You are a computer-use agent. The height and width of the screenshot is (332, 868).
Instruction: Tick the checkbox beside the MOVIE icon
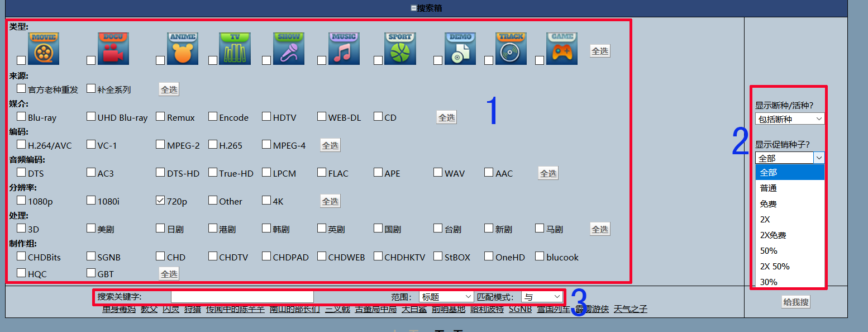pyautogui.click(x=21, y=60)
